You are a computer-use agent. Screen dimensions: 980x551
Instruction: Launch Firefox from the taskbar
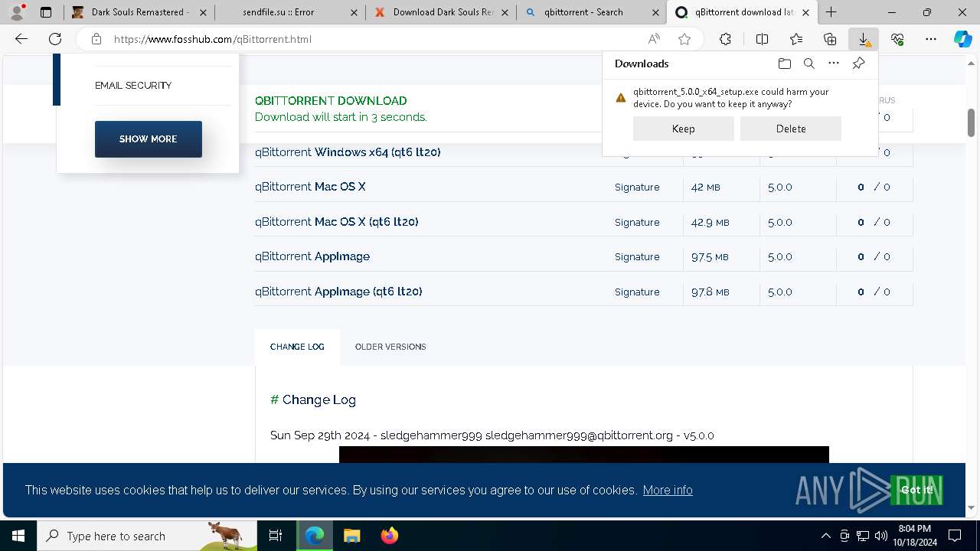click(389, 536)
